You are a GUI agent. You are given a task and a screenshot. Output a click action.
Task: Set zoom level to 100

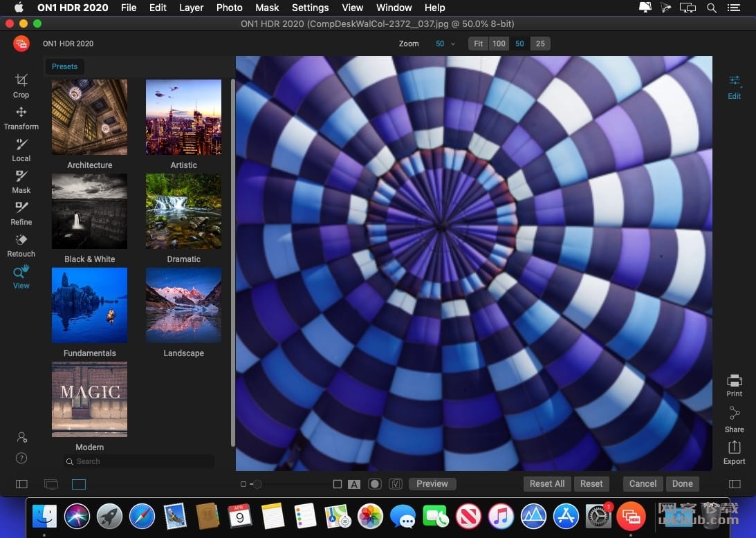coord(499,44)
